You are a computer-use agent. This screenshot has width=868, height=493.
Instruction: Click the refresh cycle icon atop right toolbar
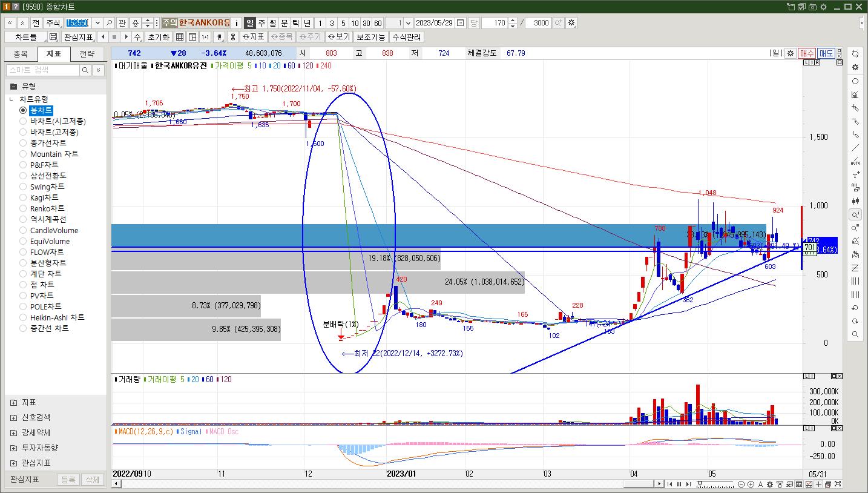tap(855, 54)
